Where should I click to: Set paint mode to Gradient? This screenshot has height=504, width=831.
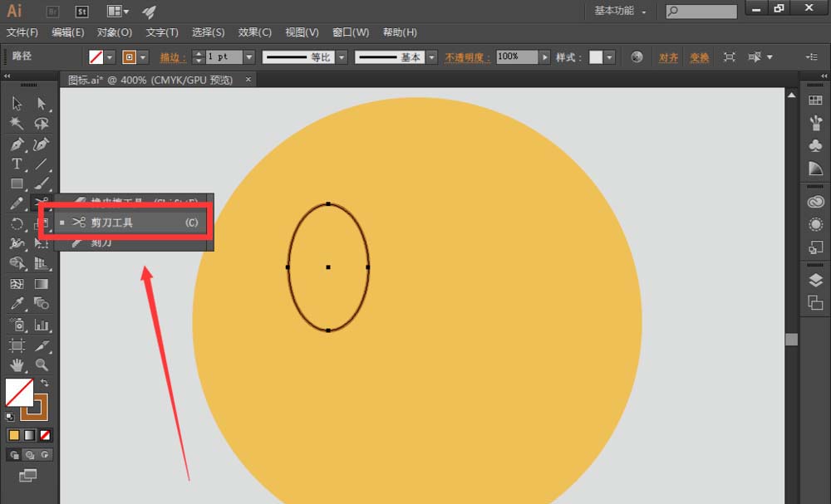click(30, 435)
